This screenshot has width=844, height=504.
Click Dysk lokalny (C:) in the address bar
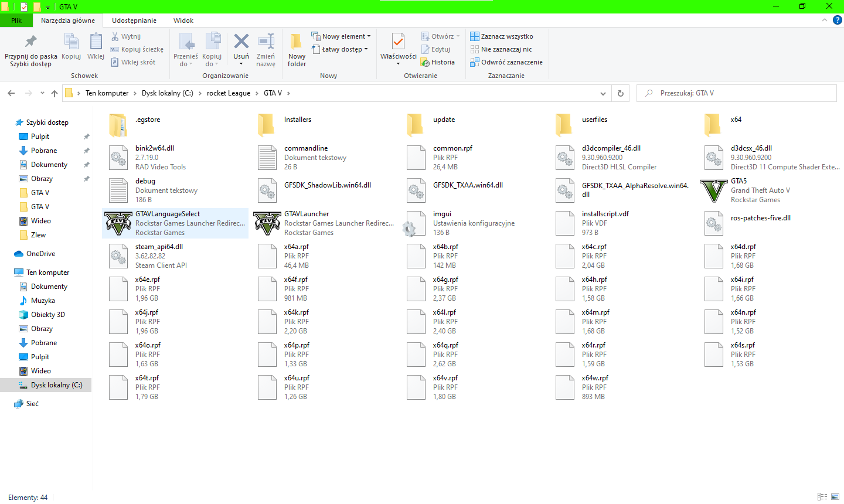click(x=168, y=93)
